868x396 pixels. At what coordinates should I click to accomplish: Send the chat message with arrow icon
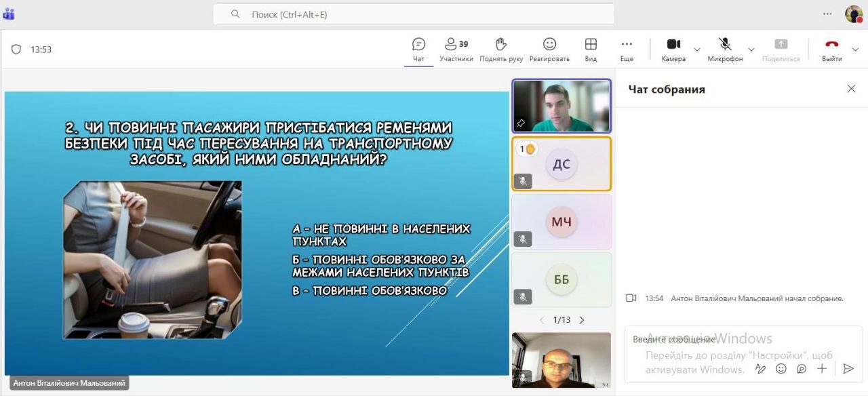848,368
